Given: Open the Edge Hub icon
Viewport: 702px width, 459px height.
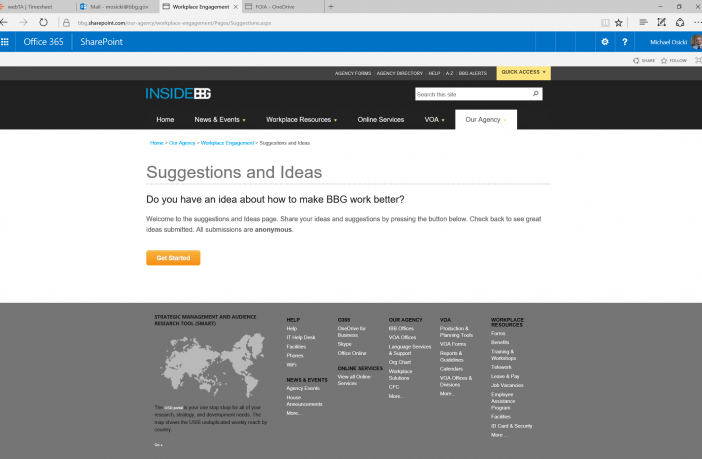Looking at the screenshot, I should (x=642, y=21).
